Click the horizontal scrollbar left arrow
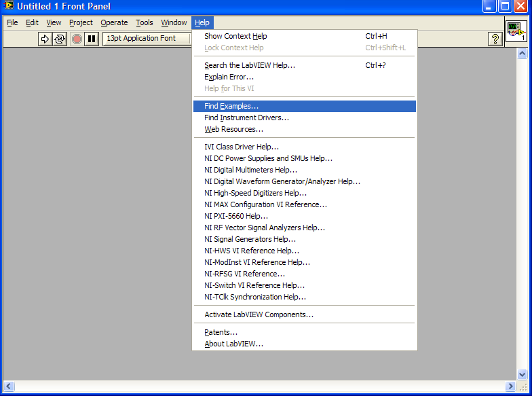 click(9, 386)
